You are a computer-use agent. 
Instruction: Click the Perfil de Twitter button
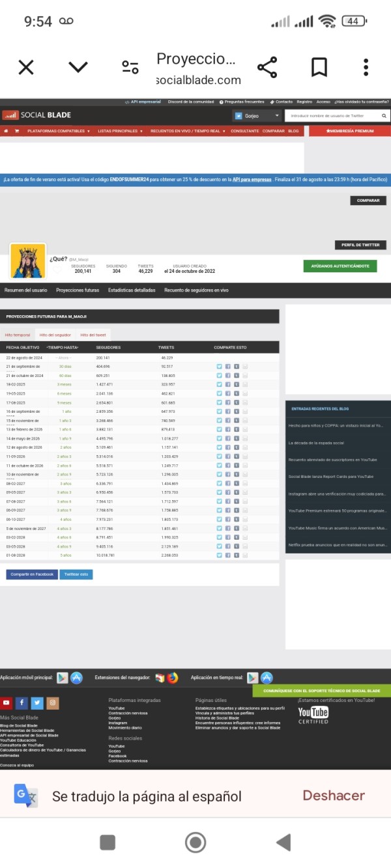(360, 245)
